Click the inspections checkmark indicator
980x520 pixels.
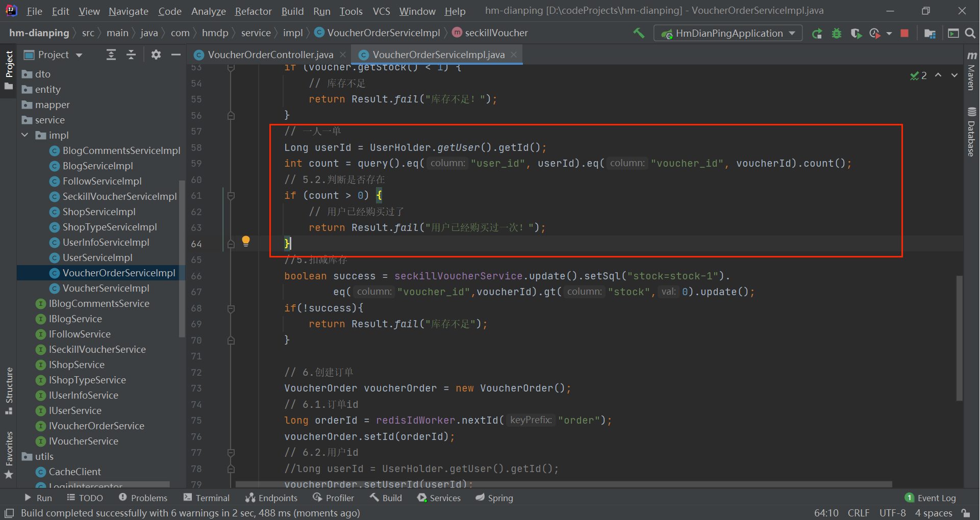point(918,75)
